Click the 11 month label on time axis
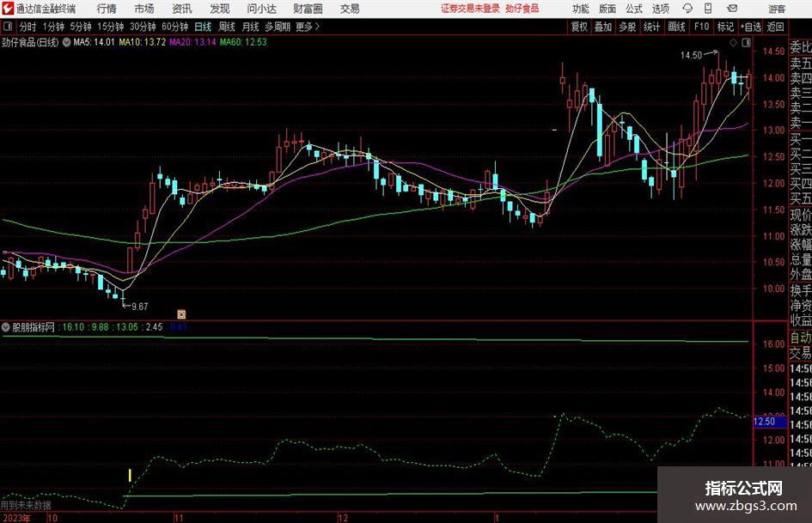This screenshot has width=812, height=523. coord(179,518)
